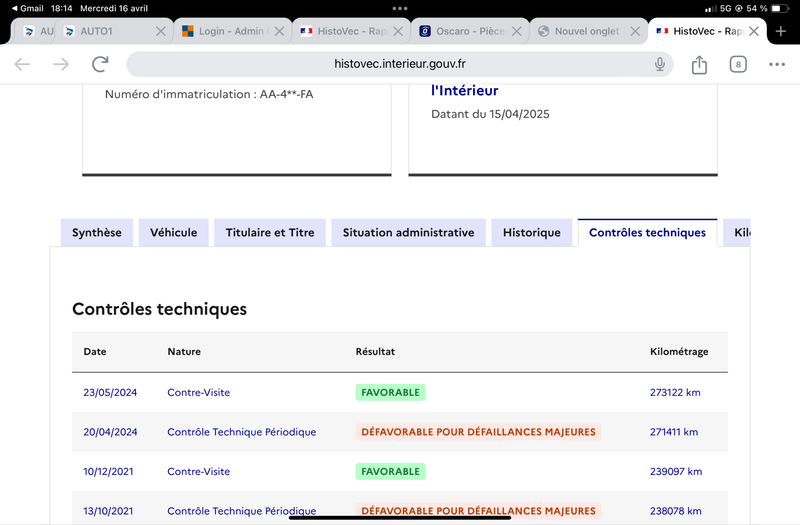Tap the microphone icon in the address bar

coord(660,64)
